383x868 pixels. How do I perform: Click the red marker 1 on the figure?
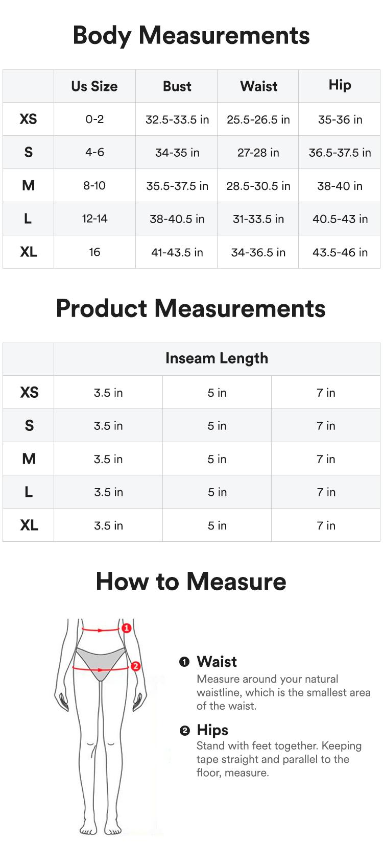(x=127, y=628)
